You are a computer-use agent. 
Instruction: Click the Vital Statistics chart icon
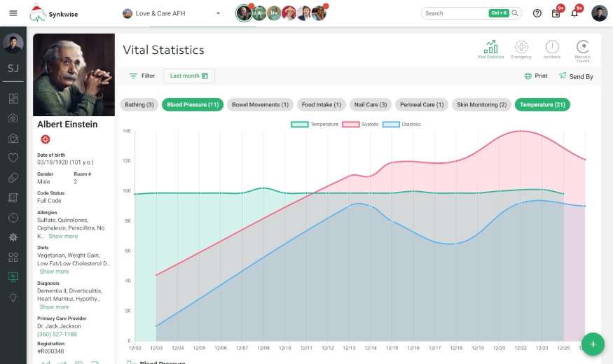pos(490,48)
